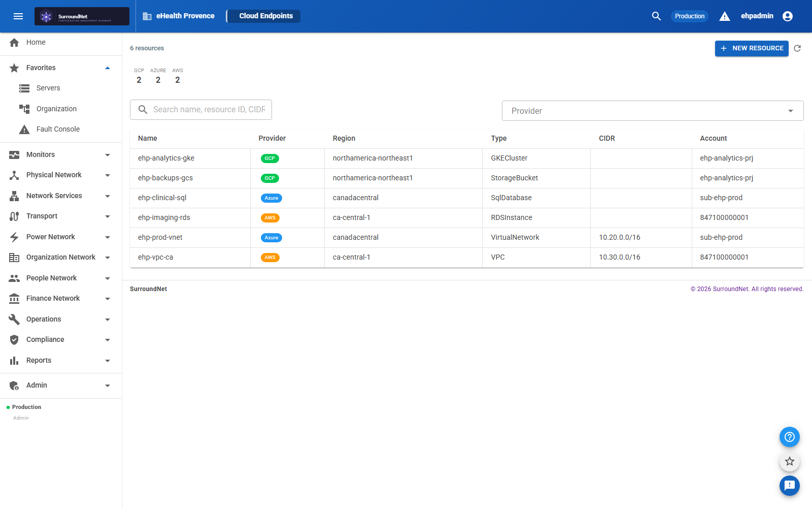The height and width of the screenshot is (508, 812).
Task: Click the Cloud Endpoints breadcrumb tab
Action: point(264,16)
